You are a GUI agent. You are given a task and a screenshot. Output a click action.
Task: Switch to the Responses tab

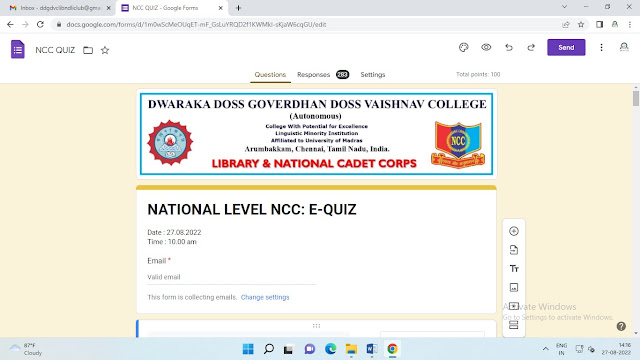(x=322, y=75)
